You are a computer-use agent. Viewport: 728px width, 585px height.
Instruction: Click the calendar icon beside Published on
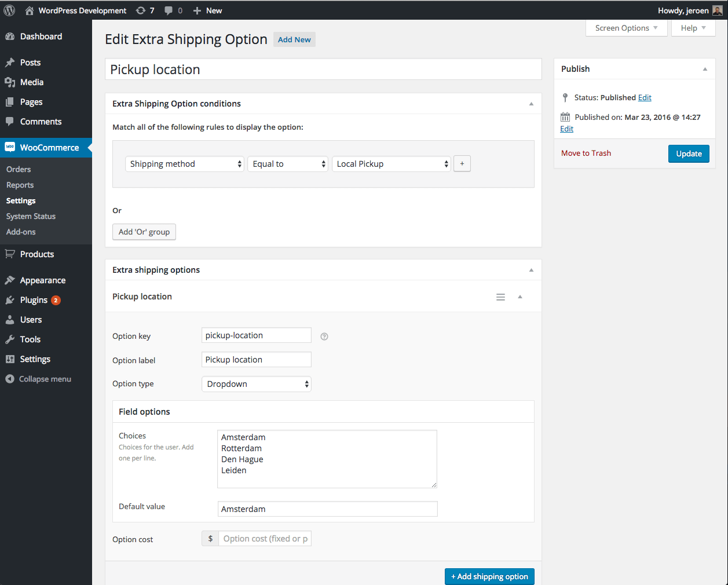pyautogui.click(x=565, y=117)
